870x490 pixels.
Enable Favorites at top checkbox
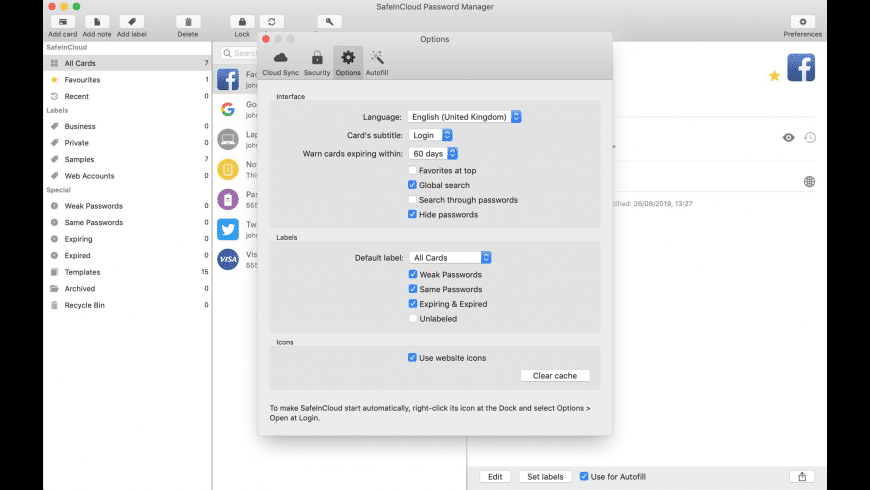coord(412,170)
